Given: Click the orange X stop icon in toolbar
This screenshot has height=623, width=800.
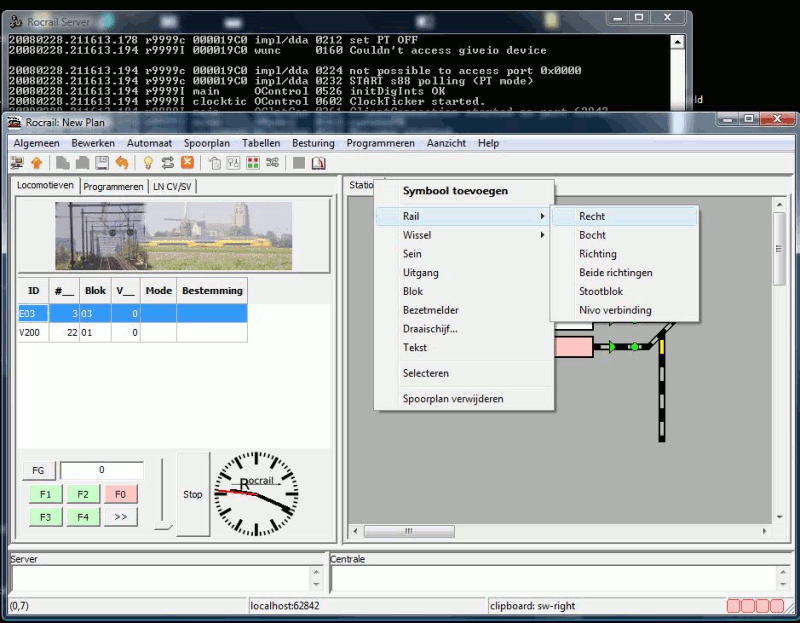Looking at the screenshot, I should (187, 163).
